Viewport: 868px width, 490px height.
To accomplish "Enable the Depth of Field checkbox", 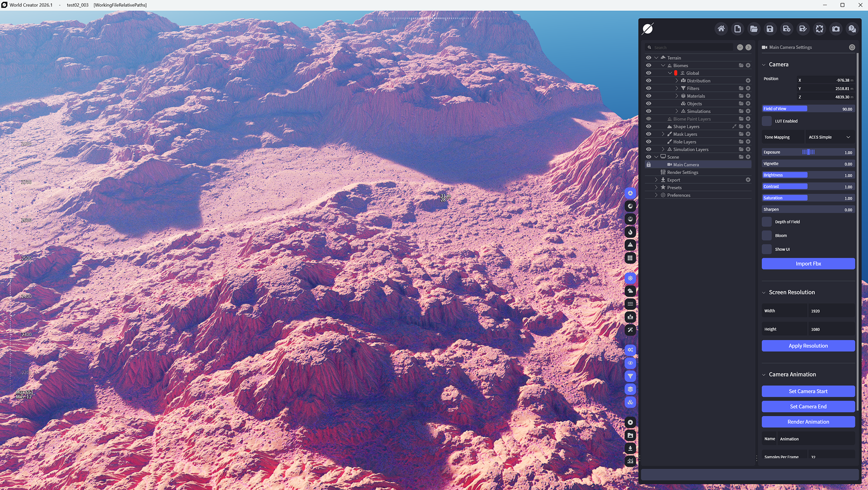I will click(767, 222).
